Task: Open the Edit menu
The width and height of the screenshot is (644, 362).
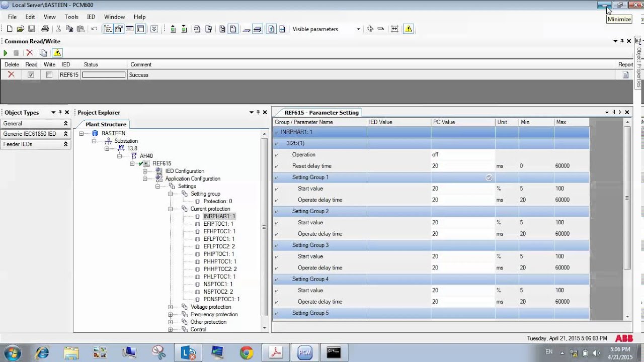Action: point(30,17)
